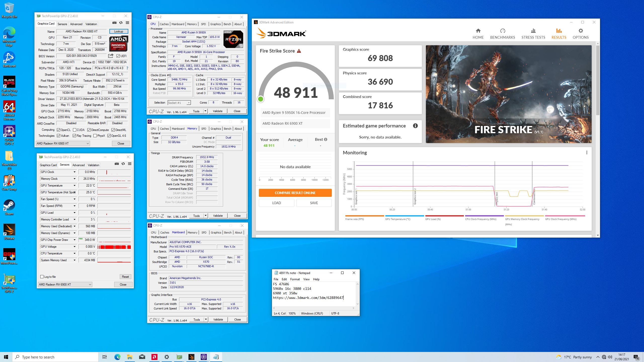Expand GPU Chip Power Draw dropdown arrow

point(74,240)
